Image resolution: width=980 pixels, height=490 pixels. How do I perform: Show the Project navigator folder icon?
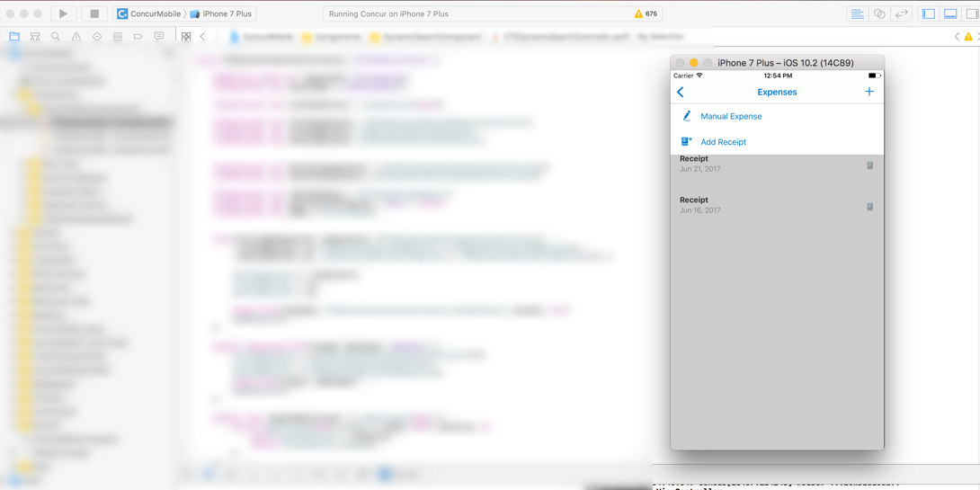pyautogui.click(x=14, y=36)
